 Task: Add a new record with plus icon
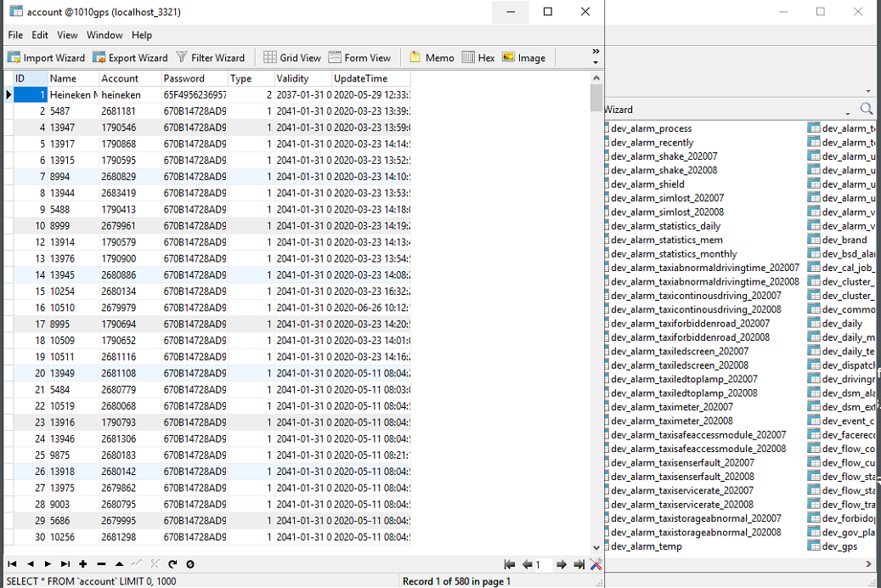point(83,564)
